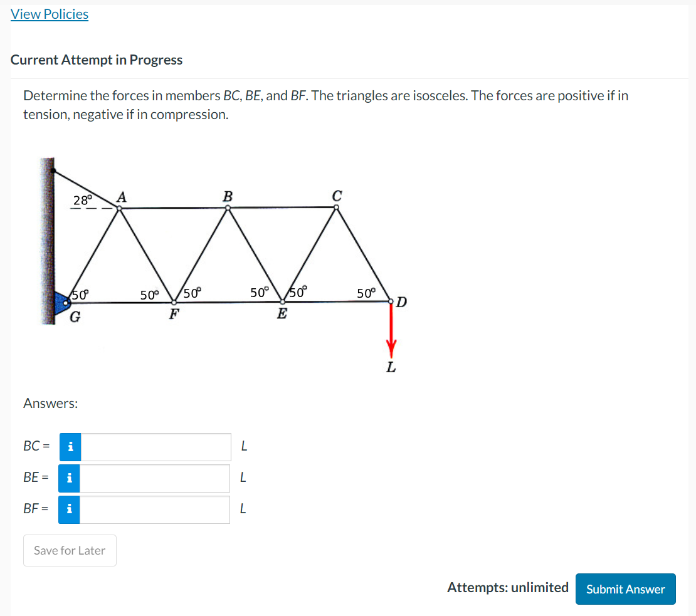696x616 pixels.
Task: Click the Current Attempt in Progress heading
Action: click(96, 60)
